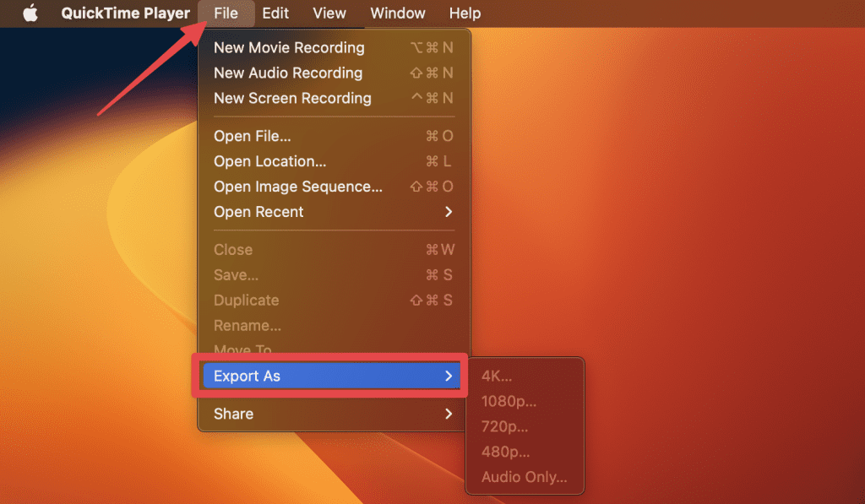This screenshot has width=865, height=504.
Task: Export as 480p...
Action: [525, 453]
